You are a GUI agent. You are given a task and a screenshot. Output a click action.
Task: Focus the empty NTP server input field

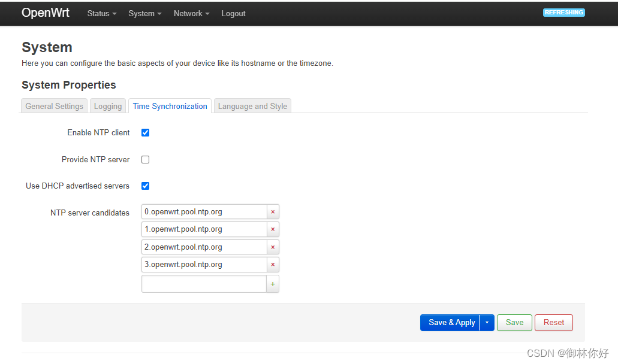pyautogui.click(x=204, y=284)
